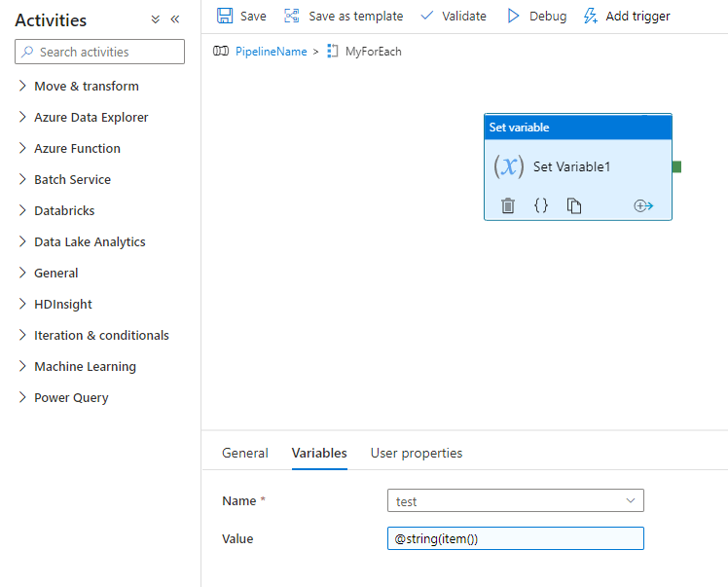Clone the Set Variable1 activity
Image resolution: width=728 pixels, height=587 pixels.
(574, 205)
